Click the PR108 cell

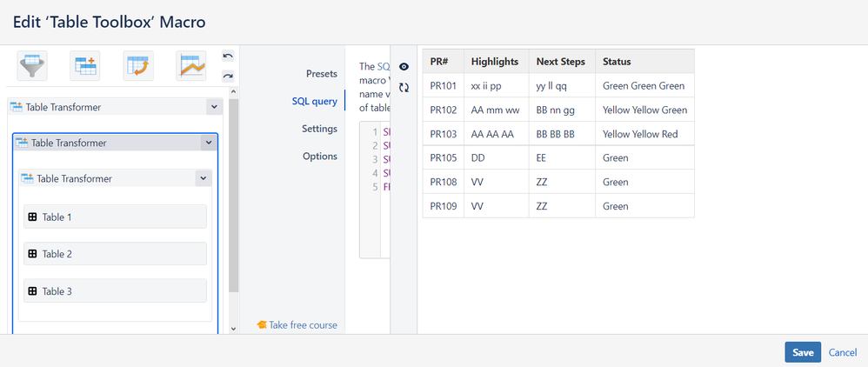(444, 182)
